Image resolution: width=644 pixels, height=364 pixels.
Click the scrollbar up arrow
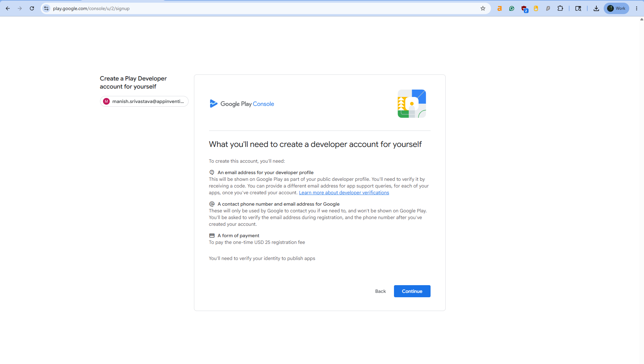click(x=642, y=19)
